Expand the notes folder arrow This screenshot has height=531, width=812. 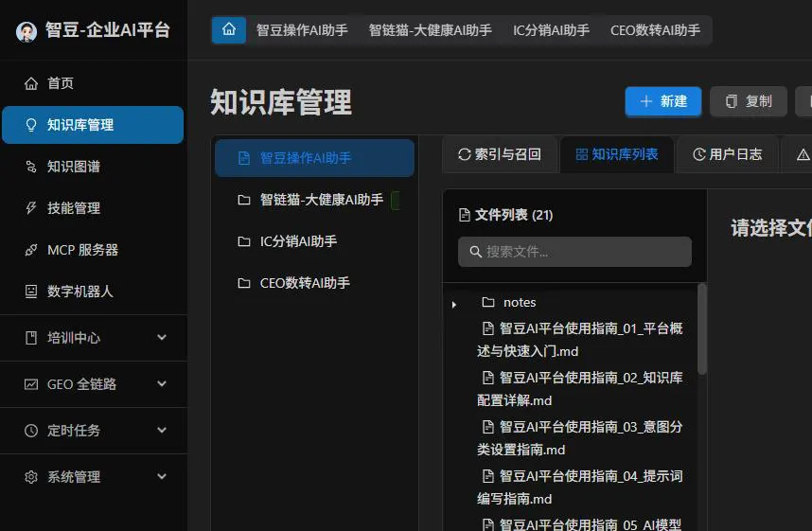[x=454, y=305]
